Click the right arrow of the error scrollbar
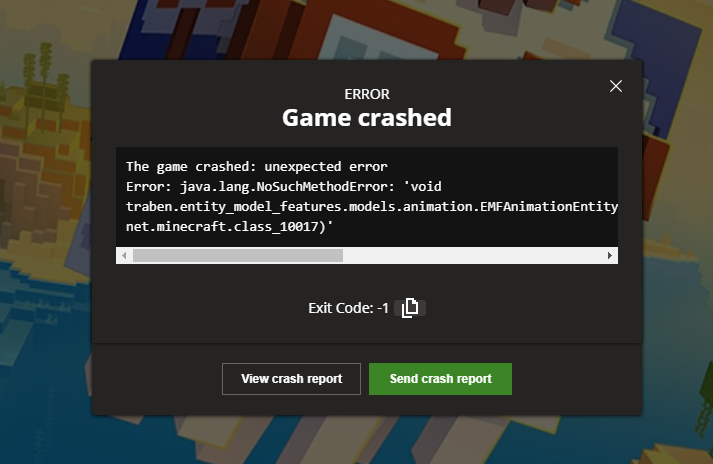 coord(610,256)
